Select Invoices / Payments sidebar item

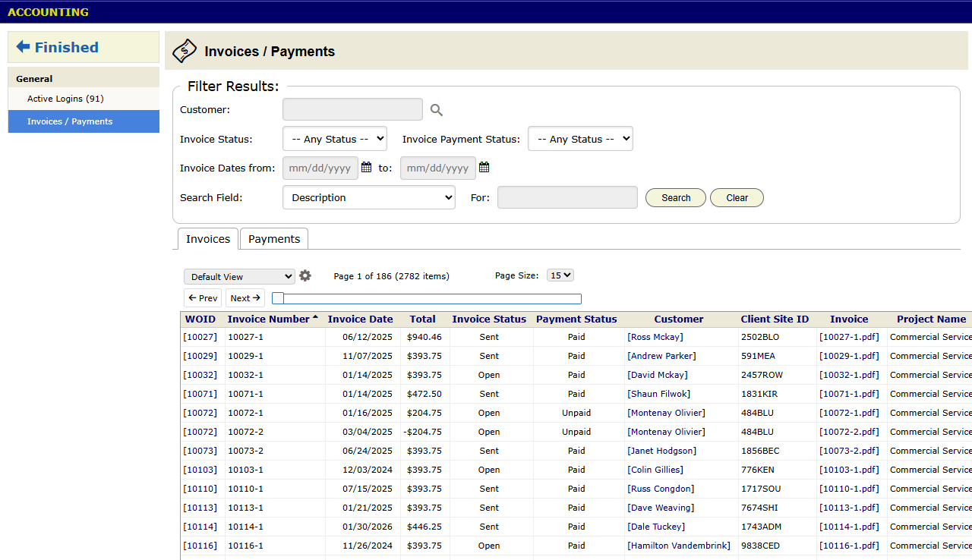click(x=84, y=121)
